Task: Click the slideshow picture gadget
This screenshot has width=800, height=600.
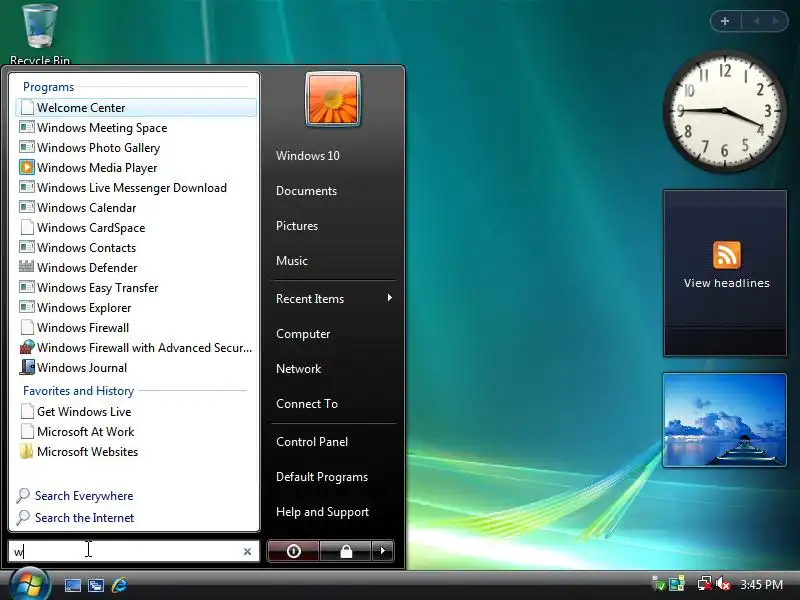Action: [x=724, y=420]
